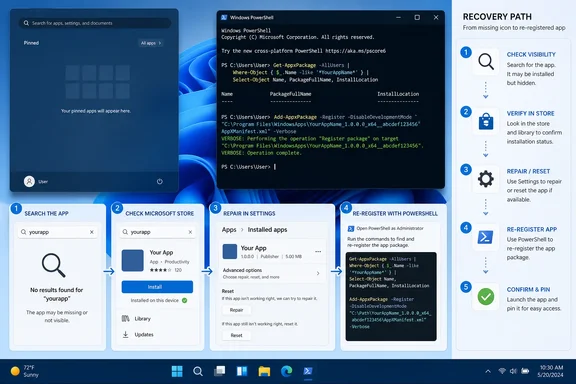The image size is (576, 384).
Task: Minimize the Windows PowerShell window
Action: (398, 17)
